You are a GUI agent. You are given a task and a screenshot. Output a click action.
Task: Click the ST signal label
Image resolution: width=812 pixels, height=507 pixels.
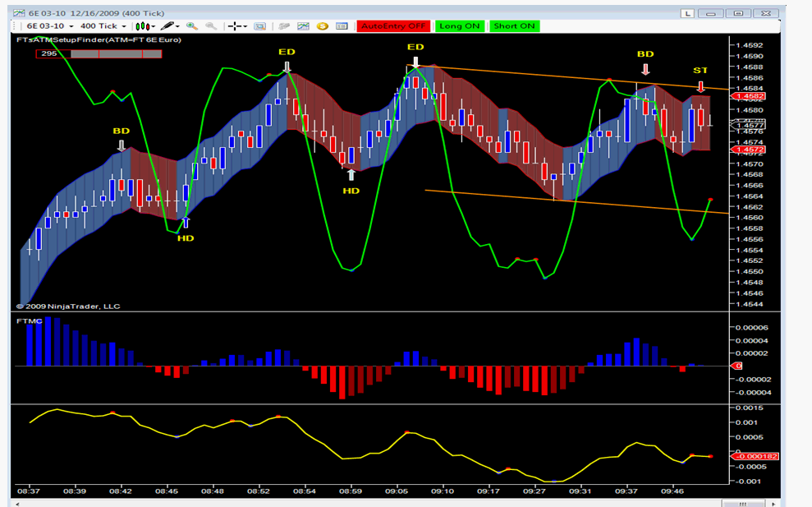[x=700, y=71]
